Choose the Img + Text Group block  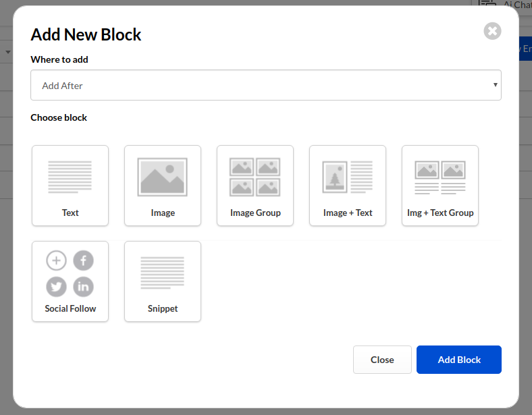tap(440, 186)
